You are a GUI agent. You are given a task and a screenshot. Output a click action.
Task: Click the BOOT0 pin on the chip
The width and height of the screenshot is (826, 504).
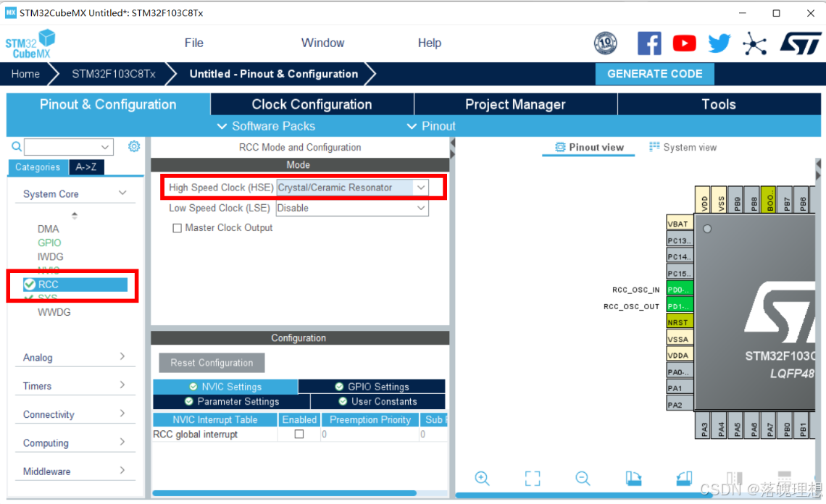tap(769, 200)
